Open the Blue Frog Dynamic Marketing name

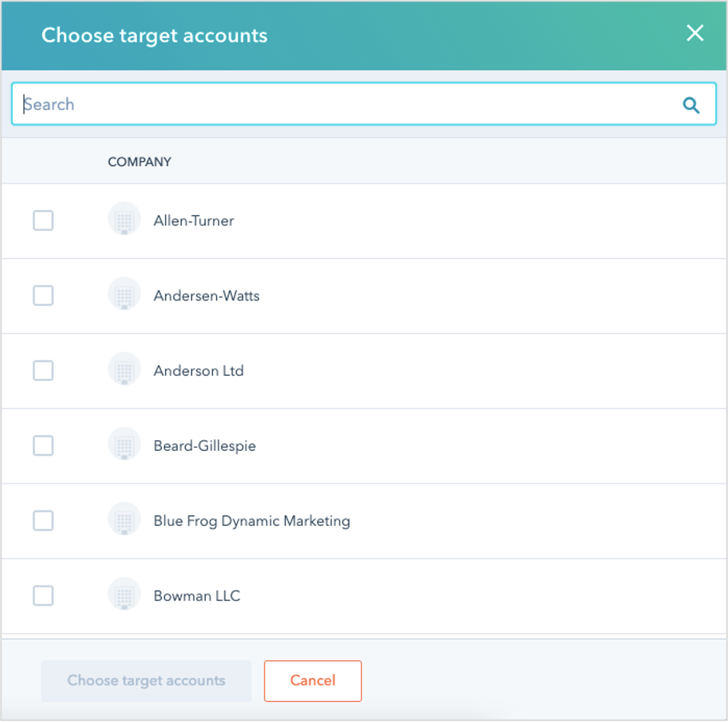coord(252,521)
